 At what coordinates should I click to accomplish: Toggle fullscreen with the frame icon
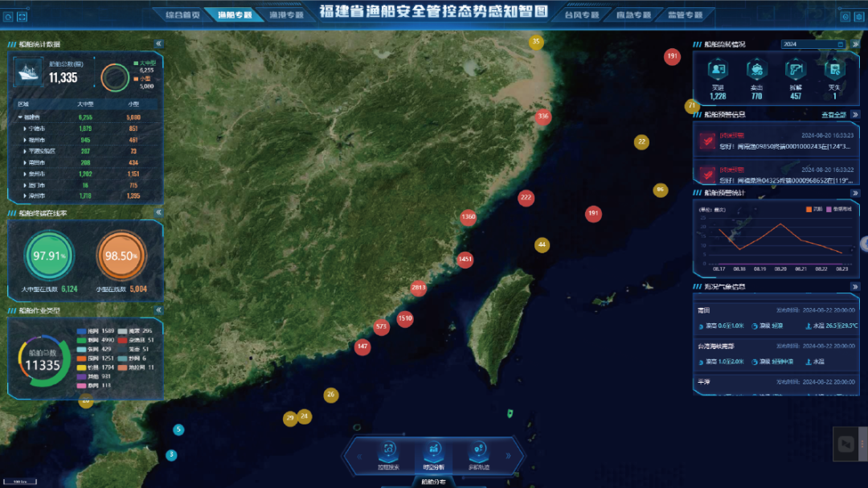tap(22, 16)
